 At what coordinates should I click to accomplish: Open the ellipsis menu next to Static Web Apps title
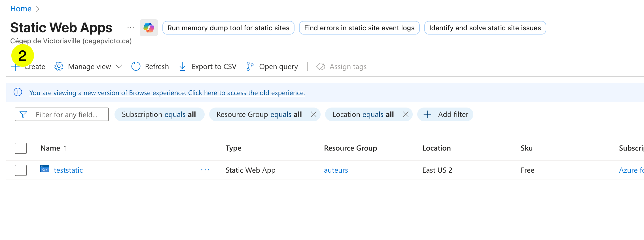coord(131,28)
